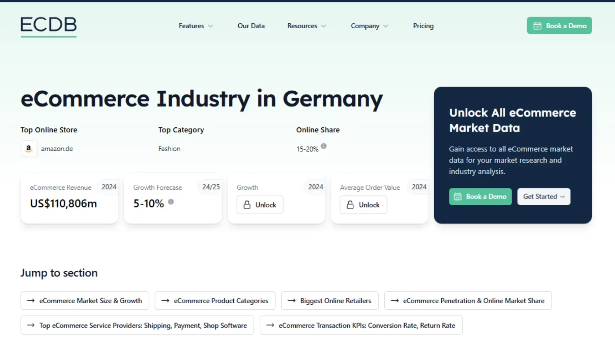Jump to eCommerce Market Size & Growth

coord(85,301)
